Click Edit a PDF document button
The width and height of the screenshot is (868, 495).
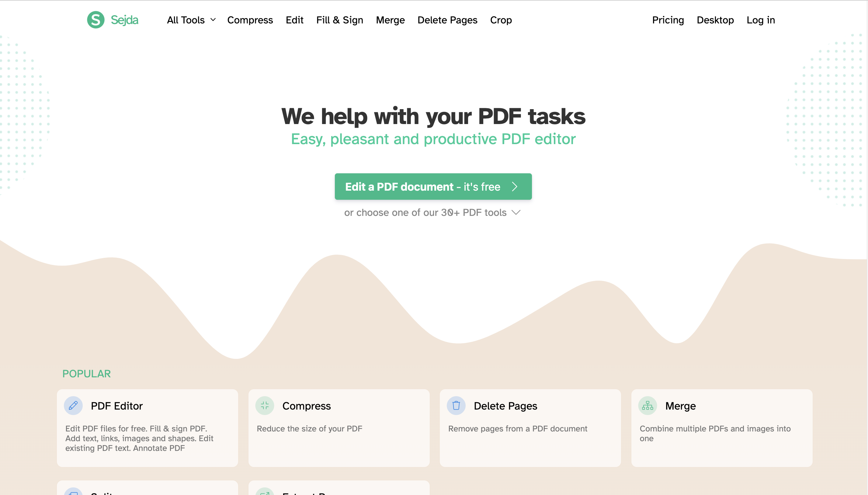(x=433, y=186)
